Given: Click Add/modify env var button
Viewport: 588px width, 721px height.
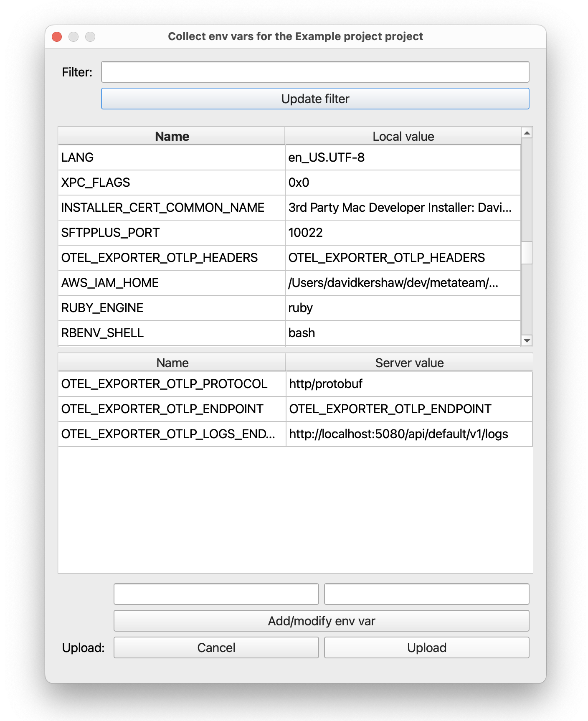Looking at the screenshot, I should pyautogui.click(x=321, y=621).
